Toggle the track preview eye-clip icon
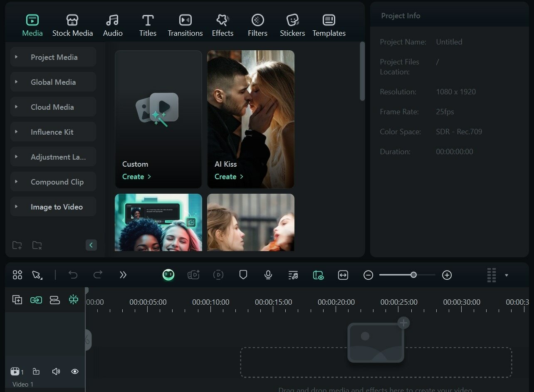The width and height of the screenshot is (534, 392). [x=318, y=275]
